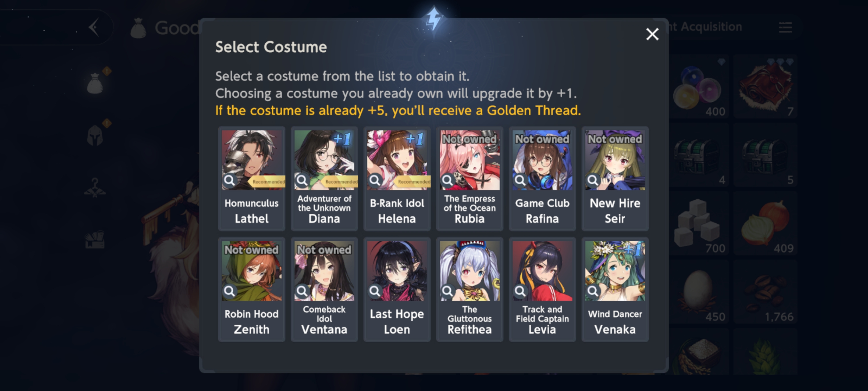Switch to the helmet equipment sidebar tab

[x=95, y=135]
